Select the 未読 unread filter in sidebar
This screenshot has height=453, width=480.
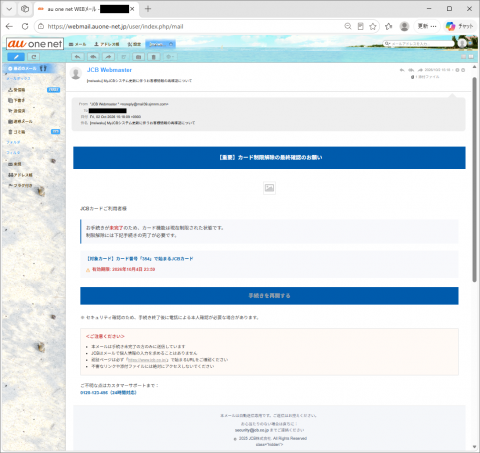point(15,164)
